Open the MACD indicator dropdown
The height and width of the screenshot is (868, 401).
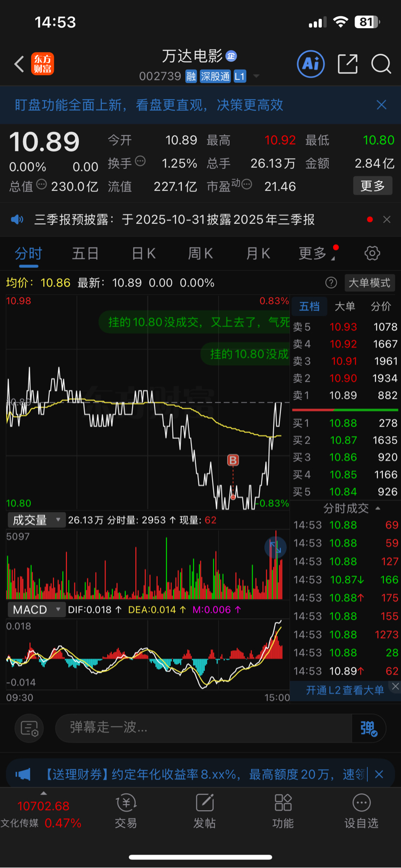coord(36,610)
